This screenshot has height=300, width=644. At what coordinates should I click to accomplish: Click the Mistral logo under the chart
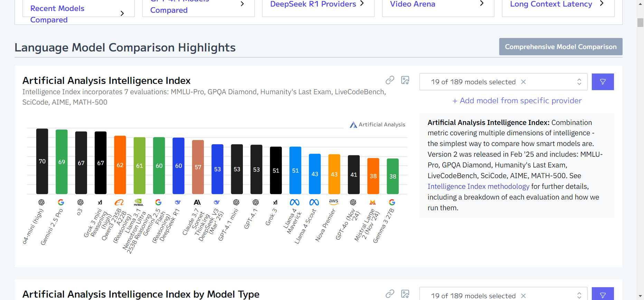372,202
